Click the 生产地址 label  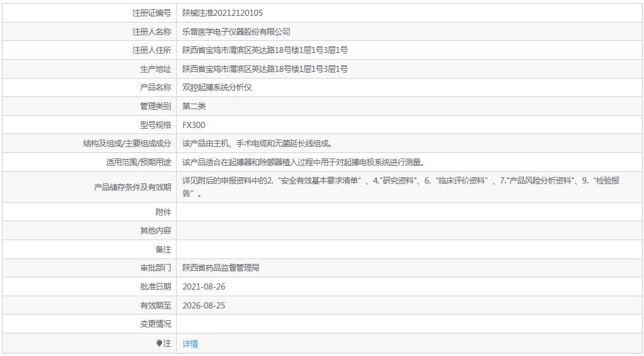click(155, 69)
